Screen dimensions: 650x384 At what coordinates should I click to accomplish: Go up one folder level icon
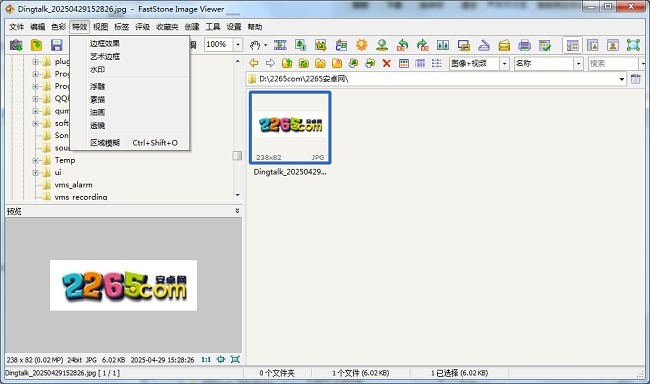coord(287,63)
